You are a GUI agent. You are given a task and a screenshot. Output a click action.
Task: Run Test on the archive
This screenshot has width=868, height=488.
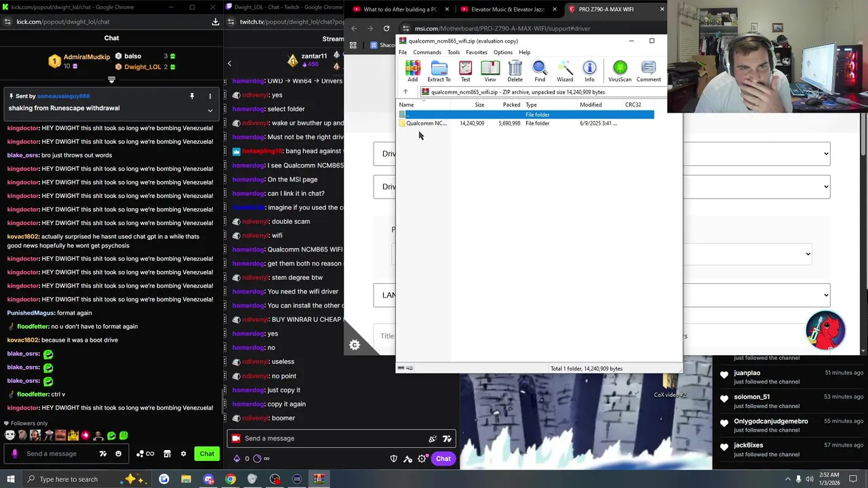click(465, 71)
